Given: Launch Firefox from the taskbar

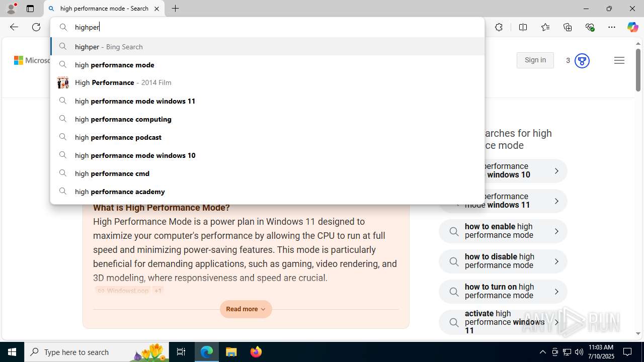Looking at the screenshot, I should (x=256, y=352).
